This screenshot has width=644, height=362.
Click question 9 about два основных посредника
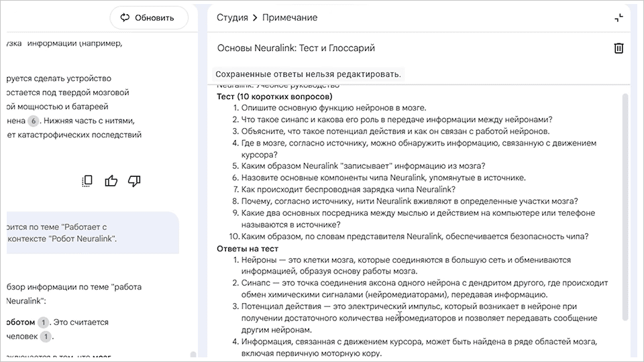click(x=418, y=219)
